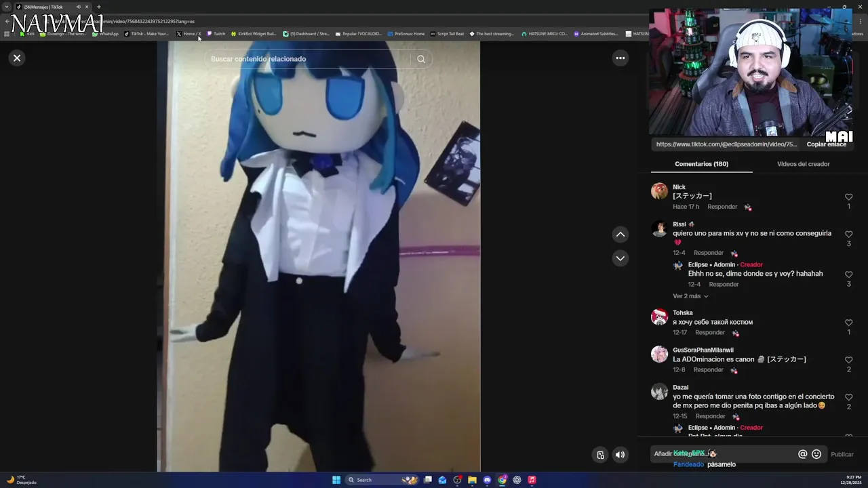Click the username 'Dazai'
The width and height of the screenshot is (868, 488).
(x=680, y=388)
